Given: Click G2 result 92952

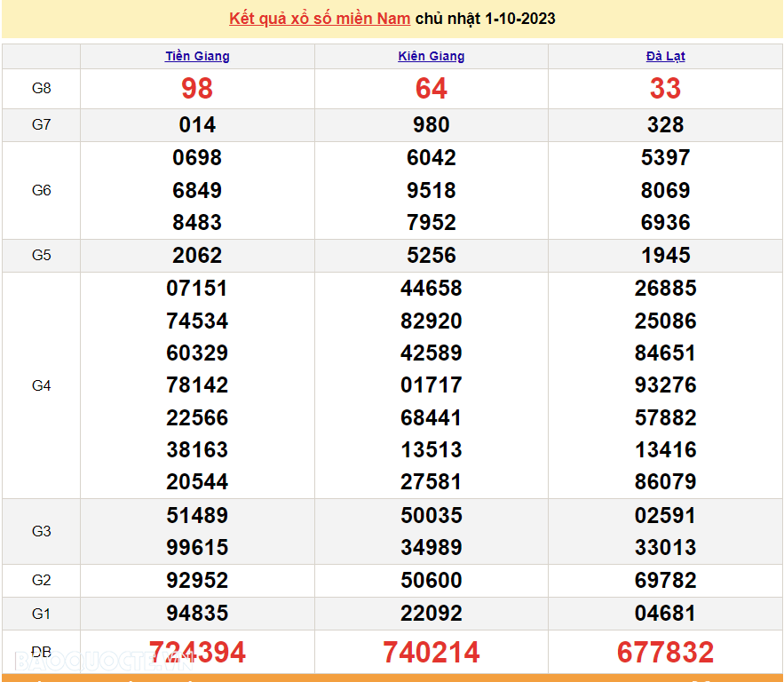Looking at the screenshot, I should 197,581.
